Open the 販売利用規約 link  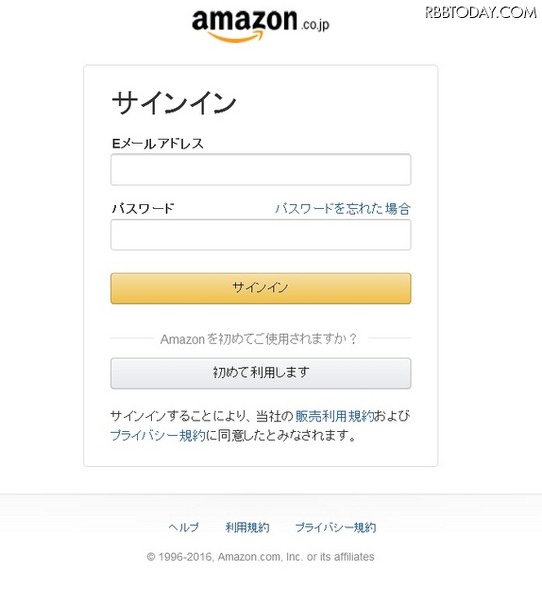pyautogui.click(x=334, y=416)
